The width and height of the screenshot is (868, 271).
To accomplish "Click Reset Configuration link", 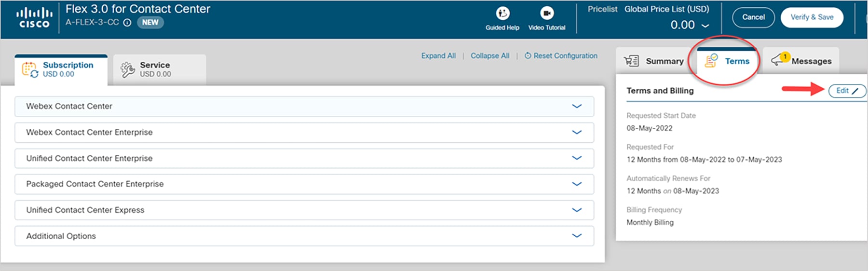I will [561, 56].
